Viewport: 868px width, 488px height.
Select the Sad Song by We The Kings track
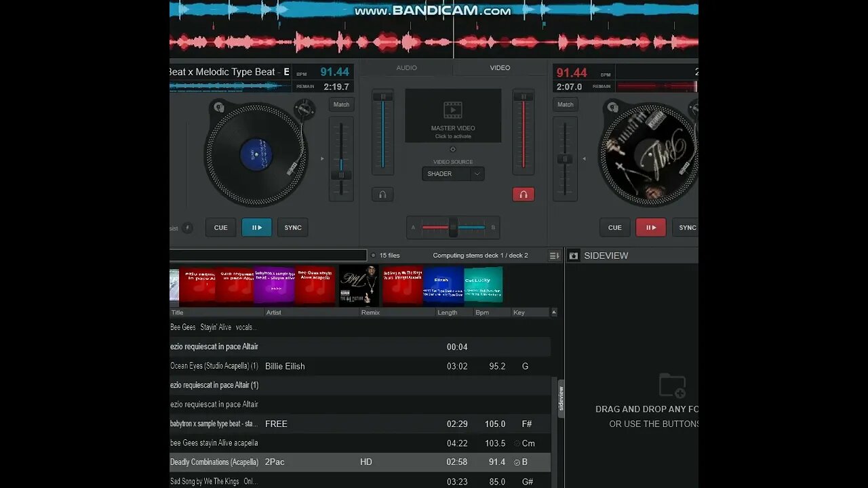[x=360, y=481]
